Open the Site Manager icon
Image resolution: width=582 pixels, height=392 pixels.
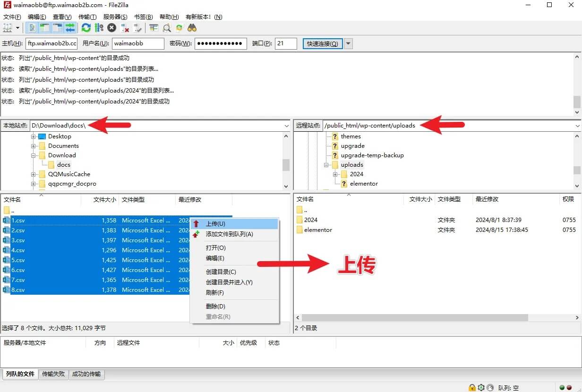(7, 28)
